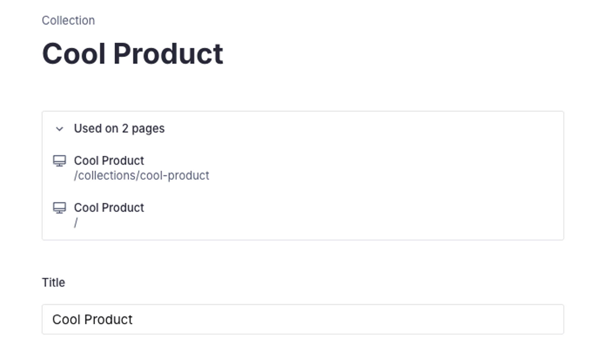
Task: Click the word "pages" in the usage header
Action: [148, 129]
